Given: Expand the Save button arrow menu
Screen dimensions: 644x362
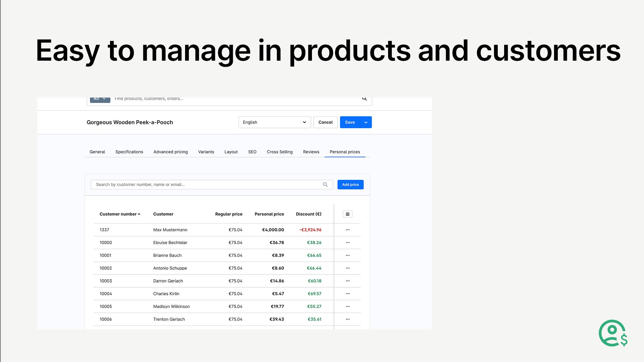Looking at the screenshot, I should [x=366, y=122].
